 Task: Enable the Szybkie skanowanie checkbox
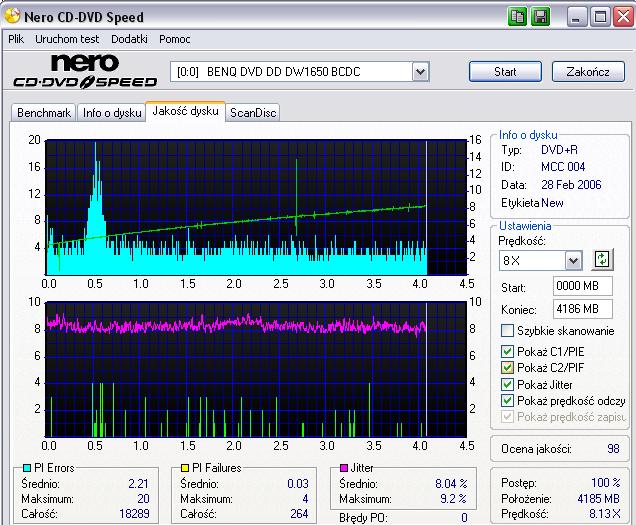[507, 331]
